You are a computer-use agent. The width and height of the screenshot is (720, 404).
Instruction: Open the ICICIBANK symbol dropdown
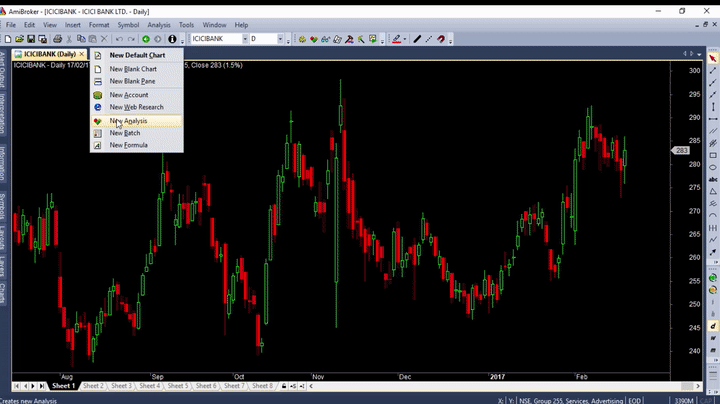[243, 39]
